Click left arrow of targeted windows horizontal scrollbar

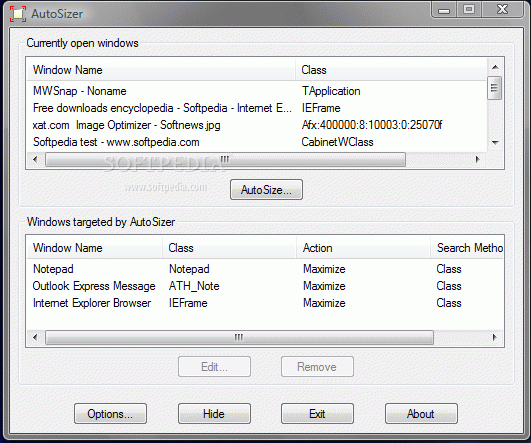point(35,337)
